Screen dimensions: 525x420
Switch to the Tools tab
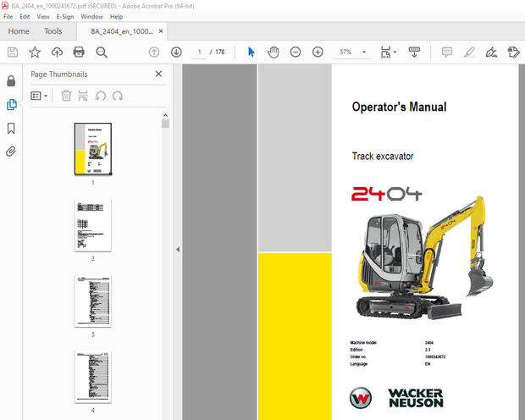click(52, 31)
